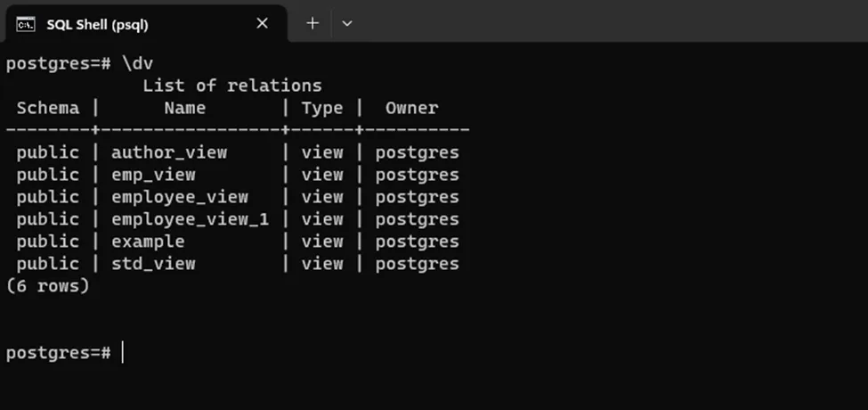Click the example view name

pos(148,242)
